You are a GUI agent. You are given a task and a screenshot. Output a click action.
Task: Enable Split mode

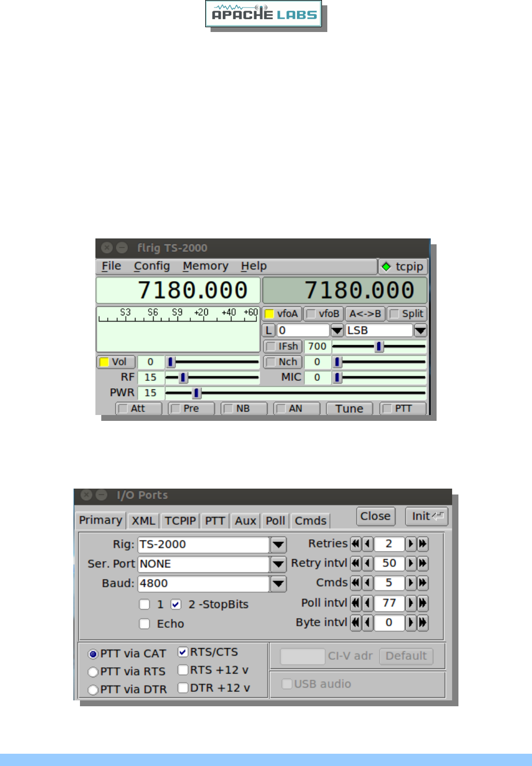(407, 314)
